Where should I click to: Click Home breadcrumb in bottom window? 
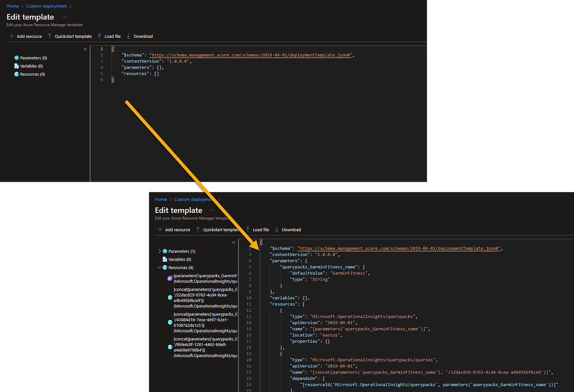tap(161, 199)
